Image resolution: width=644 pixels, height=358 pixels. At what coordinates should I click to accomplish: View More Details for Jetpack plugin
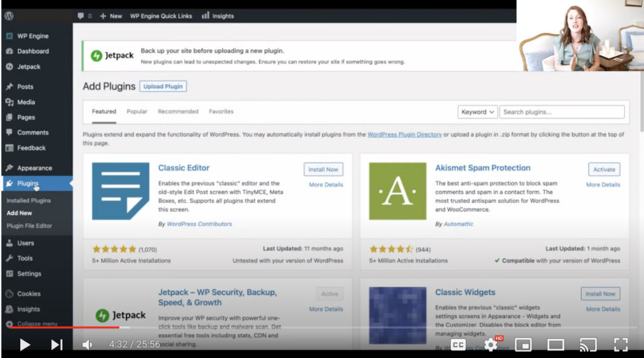point(326,309)
